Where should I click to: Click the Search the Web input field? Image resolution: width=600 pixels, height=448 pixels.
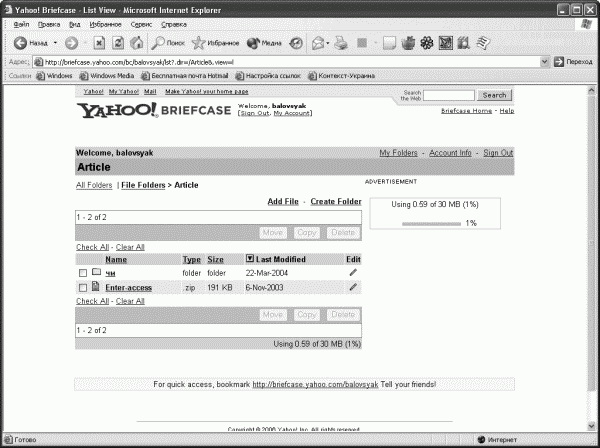point(448,95)
